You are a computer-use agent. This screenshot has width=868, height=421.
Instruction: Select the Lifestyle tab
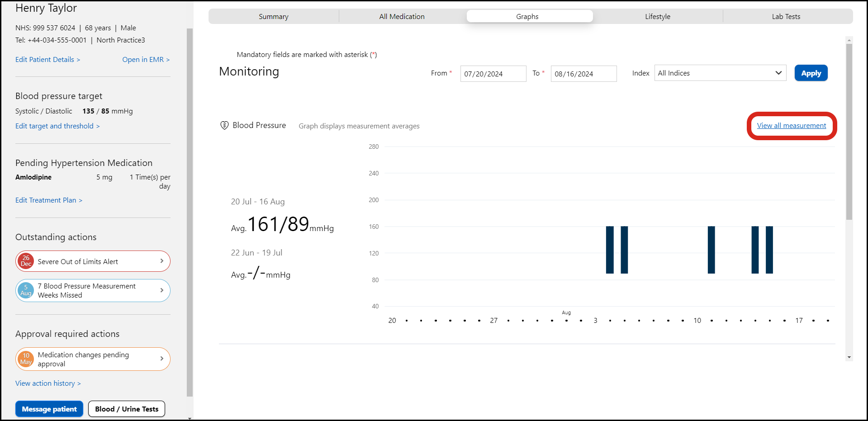pos(657,17)
